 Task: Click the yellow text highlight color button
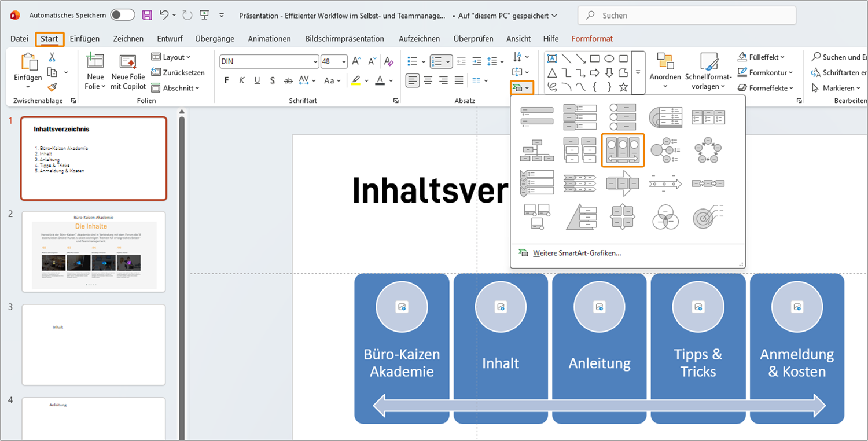pos(356,80)
